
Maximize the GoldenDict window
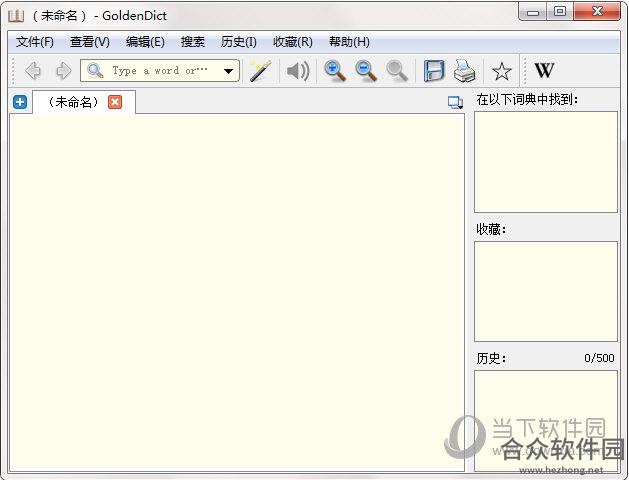[560, 12]
